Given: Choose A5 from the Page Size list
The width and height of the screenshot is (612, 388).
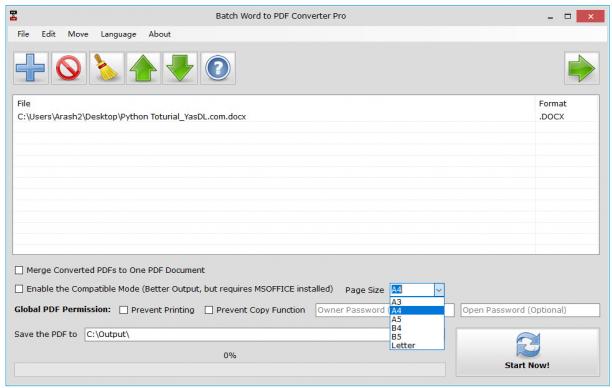Looking at the screenshot, I should point(417,319).
